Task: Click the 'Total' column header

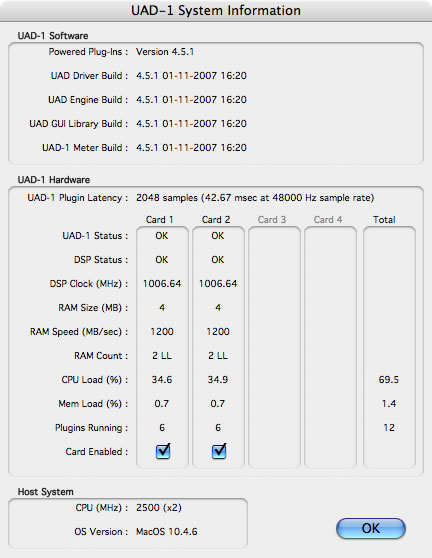Action: [x=384, y=220]
